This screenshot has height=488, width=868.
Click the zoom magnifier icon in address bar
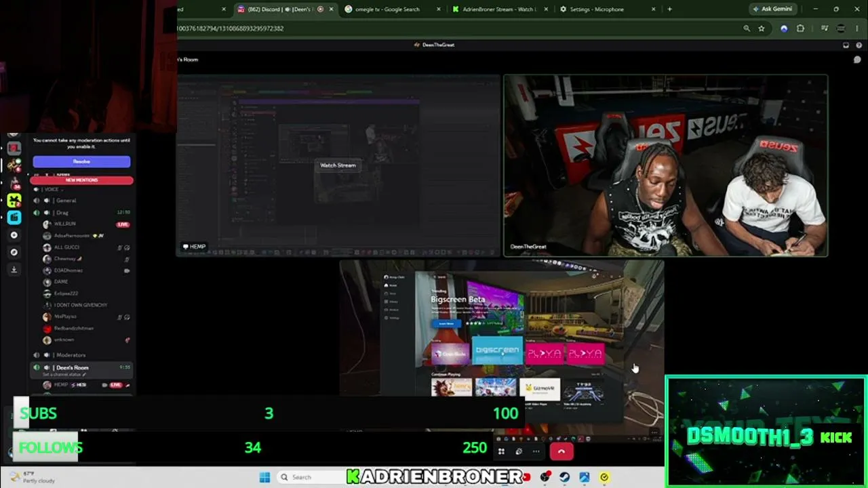point(747,28)
